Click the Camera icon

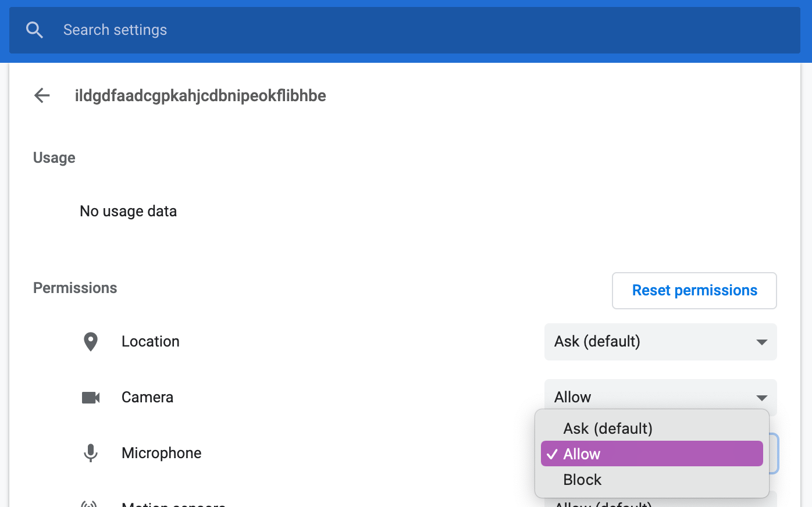(91, 398)
